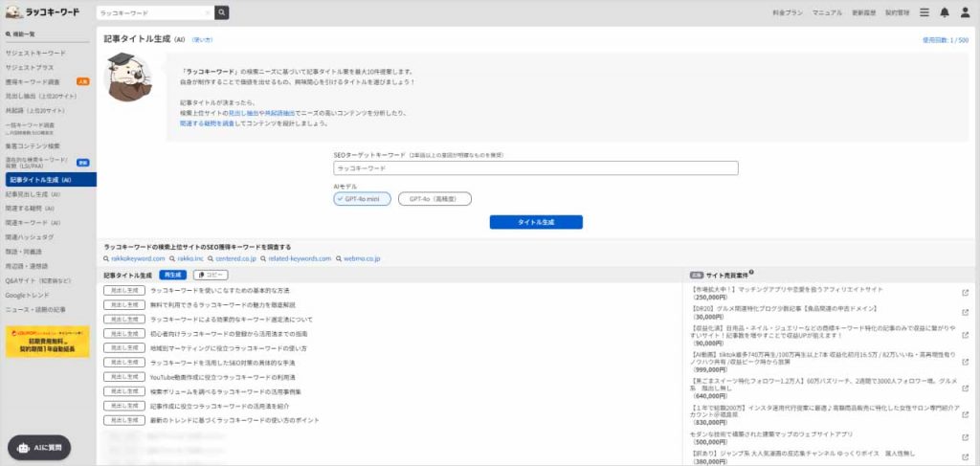The width and height of the screenshot is (980, 466).
Task: Open 関連する疑問（AI） in the sidebar
Action: coord(30,208)
